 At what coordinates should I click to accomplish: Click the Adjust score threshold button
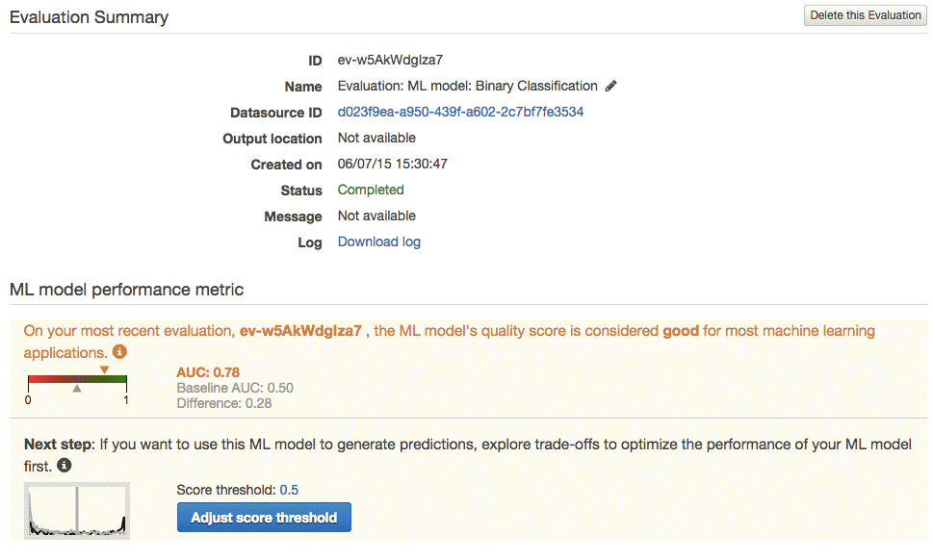click(264, 518)
